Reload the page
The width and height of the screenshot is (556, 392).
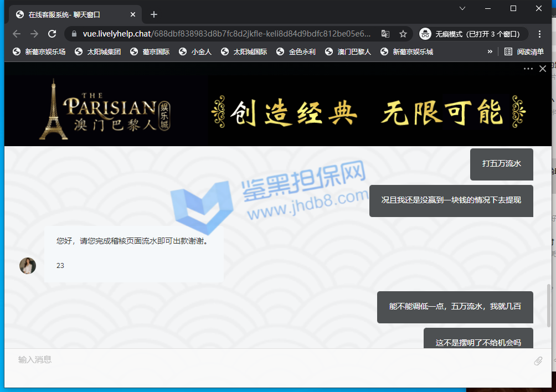[52, 34]
